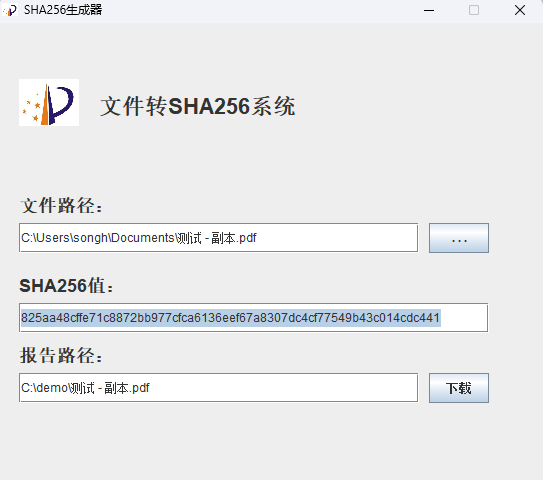The image size is (543, 480).
Task: Focus the 报告路径 report path input field
Action: coord(219,388)
